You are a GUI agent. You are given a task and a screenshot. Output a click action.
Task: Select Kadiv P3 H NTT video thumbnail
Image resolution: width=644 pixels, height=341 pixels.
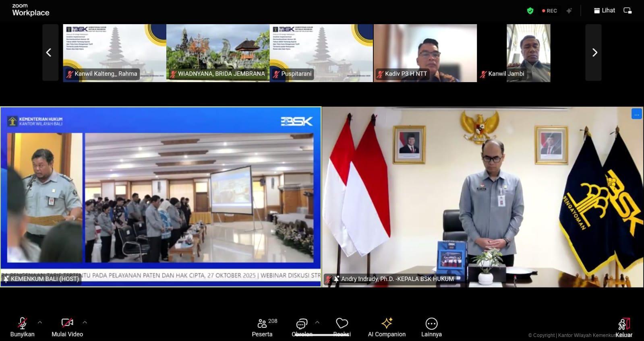pyautogui.click(x=425, y=53)
